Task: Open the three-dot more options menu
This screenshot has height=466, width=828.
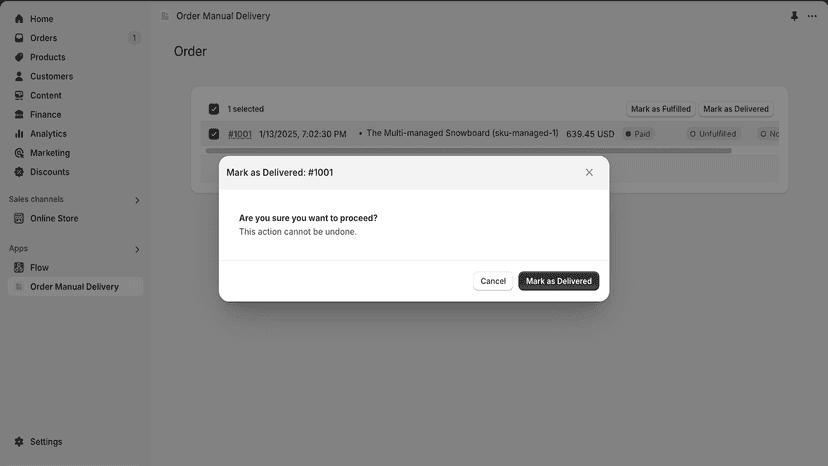Action: click(812, 16)
